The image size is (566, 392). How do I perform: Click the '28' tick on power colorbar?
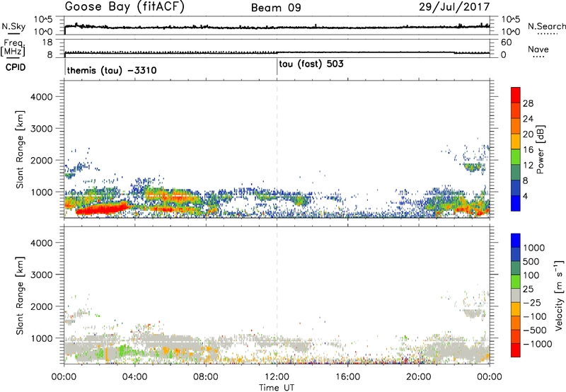(528, 103)
